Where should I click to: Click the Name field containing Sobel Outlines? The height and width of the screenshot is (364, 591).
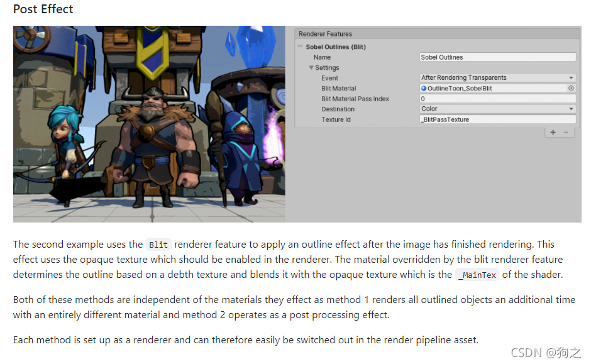pyautogui.click(x=497, y=57)
